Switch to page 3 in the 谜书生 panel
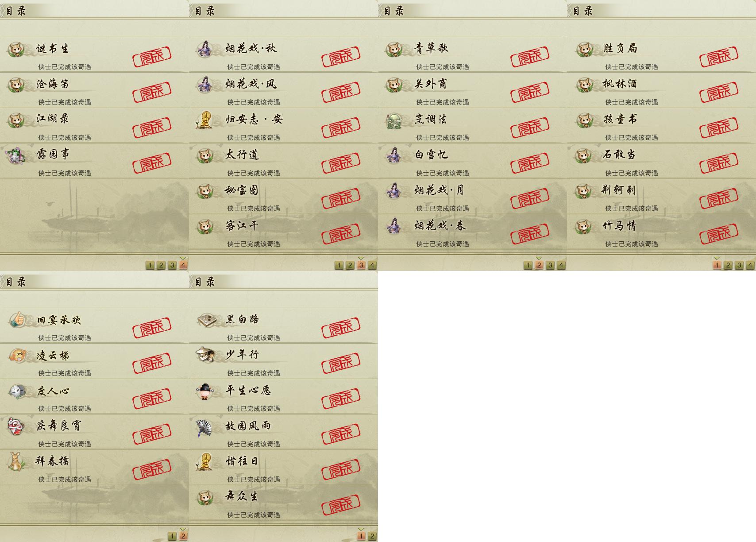Image resolution: width=756 pixels, height=542 pixels. click(172, 265)
